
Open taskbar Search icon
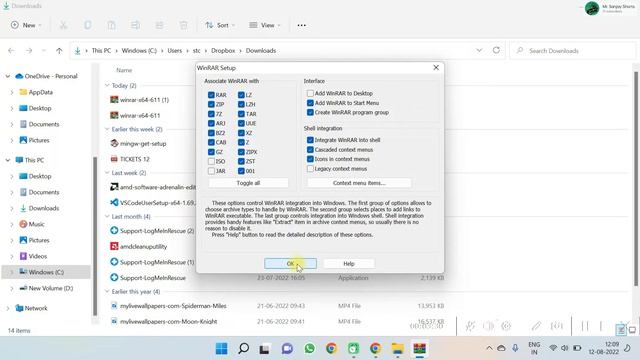244,348
